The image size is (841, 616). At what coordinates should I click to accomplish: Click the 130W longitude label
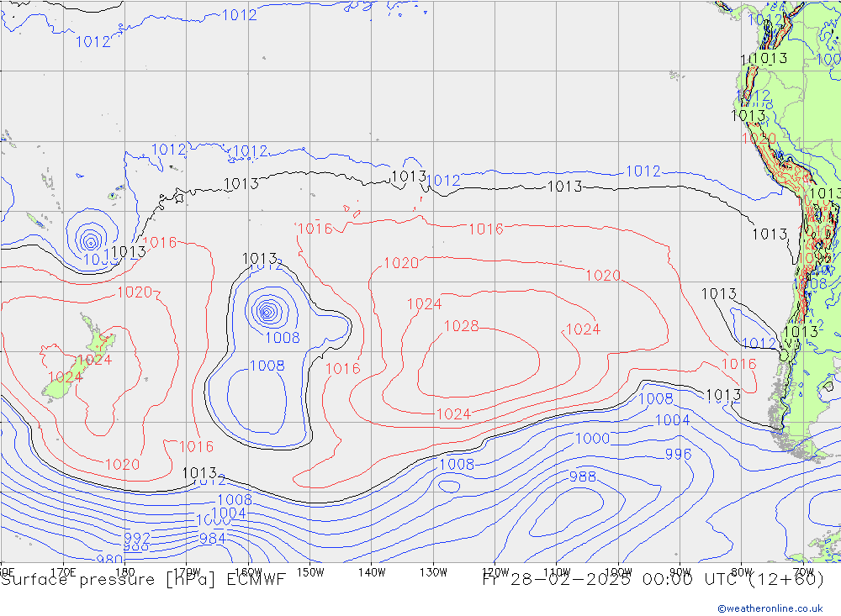pos(432,571)
